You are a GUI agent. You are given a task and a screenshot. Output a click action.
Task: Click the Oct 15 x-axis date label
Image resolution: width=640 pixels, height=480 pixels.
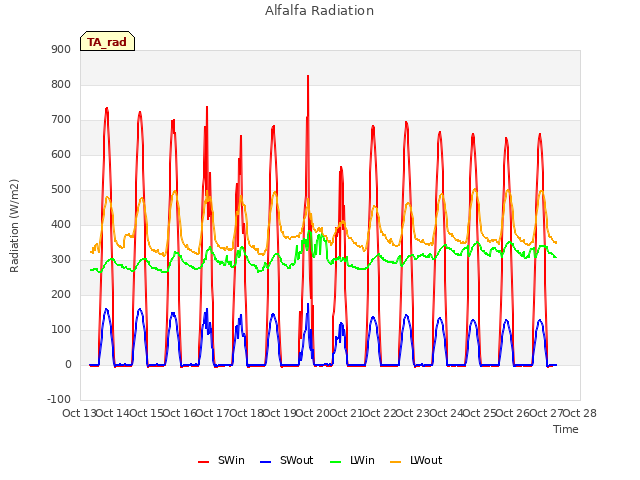click(x=146, y=413)
